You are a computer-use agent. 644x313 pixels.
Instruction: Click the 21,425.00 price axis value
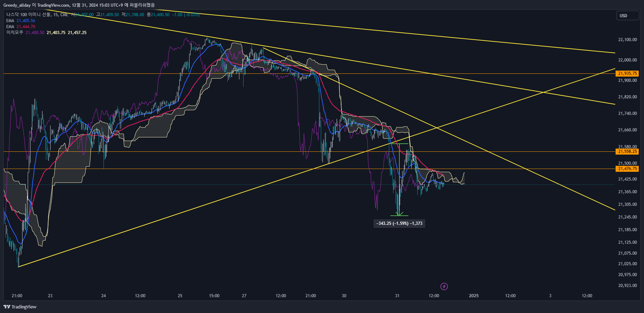628,179
